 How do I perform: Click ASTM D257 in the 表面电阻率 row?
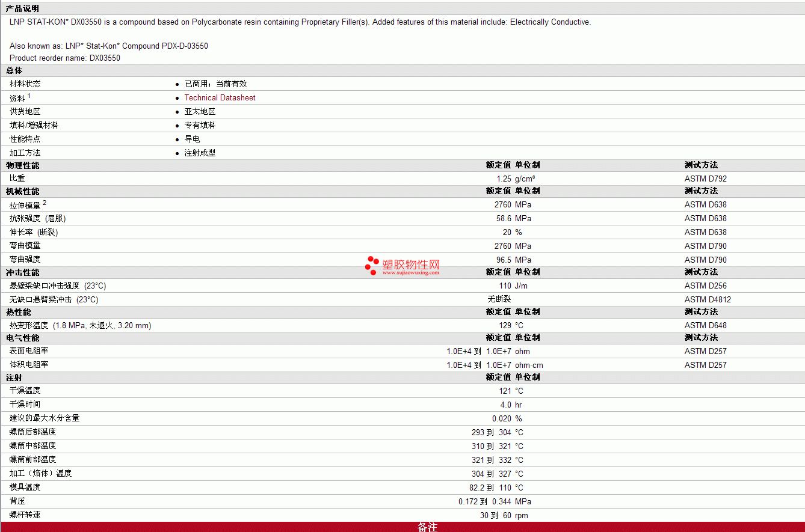[706, 351]
